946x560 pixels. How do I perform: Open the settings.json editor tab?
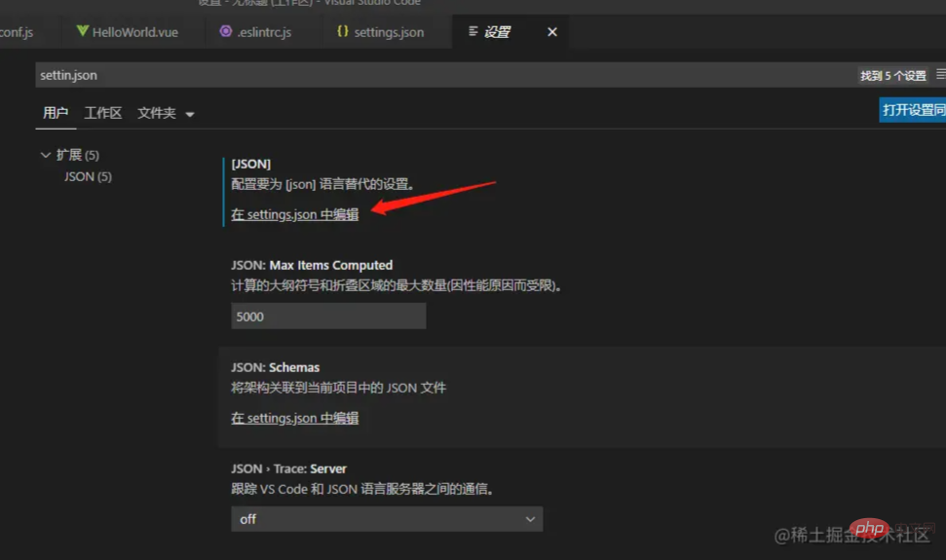(380, 32)
